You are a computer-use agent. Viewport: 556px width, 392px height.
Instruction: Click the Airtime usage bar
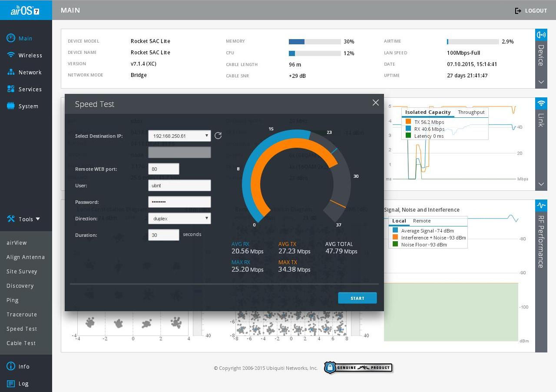coord(473,42)
